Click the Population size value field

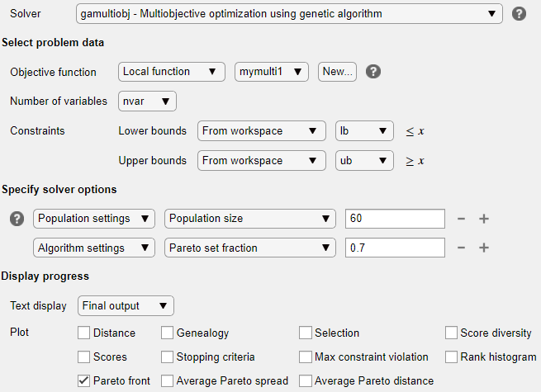395,219
